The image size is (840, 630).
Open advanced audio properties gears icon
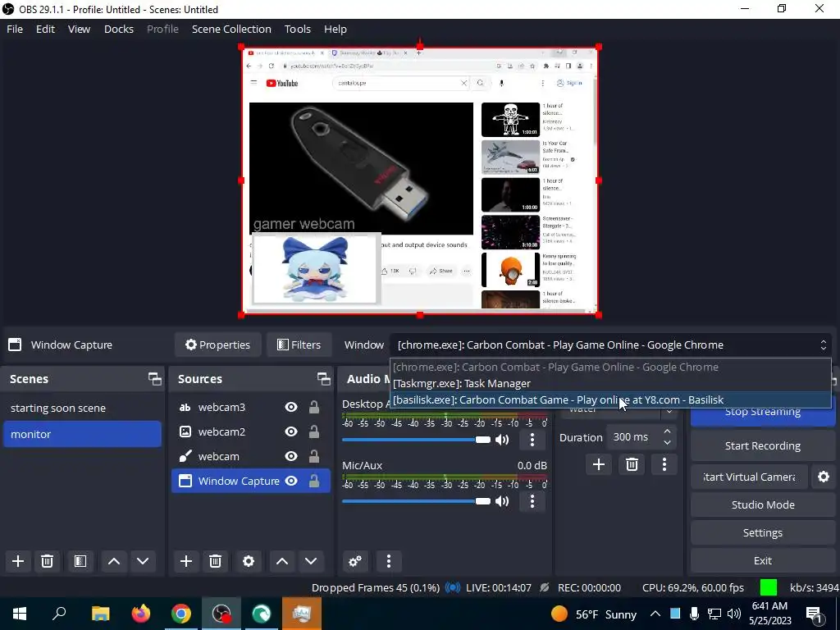[x=355, y=561]
